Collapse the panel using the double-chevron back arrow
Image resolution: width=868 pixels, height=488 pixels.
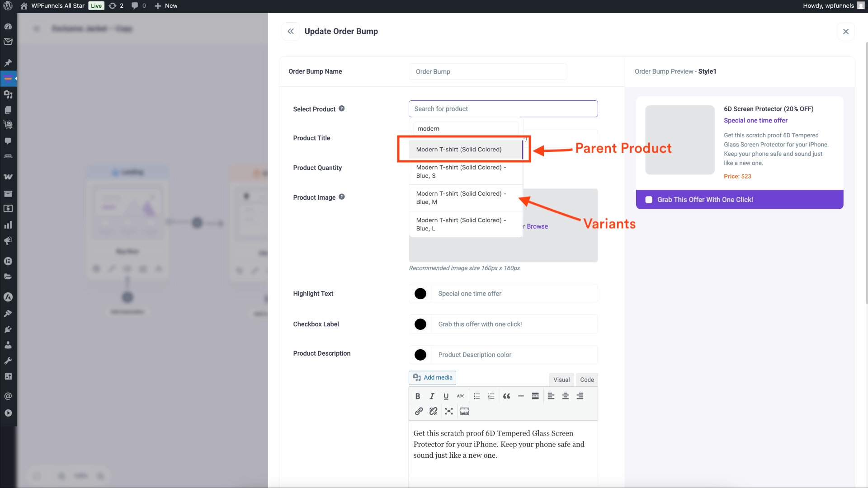tap(291, 31)
